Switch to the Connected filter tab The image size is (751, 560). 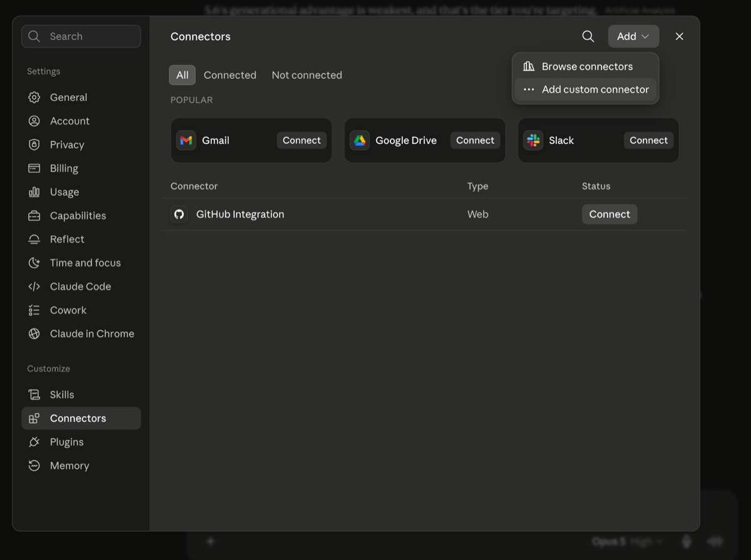pos(230,75)
